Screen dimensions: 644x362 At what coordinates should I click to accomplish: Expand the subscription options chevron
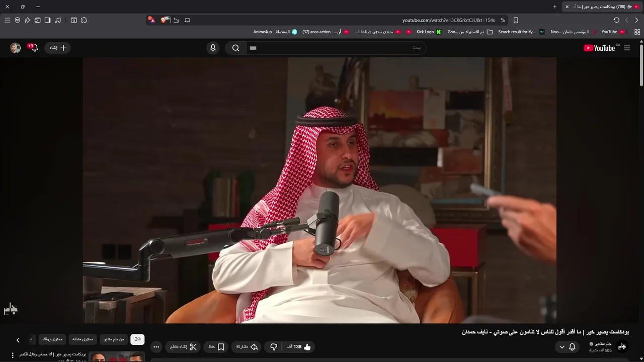[x=562, y=347]
